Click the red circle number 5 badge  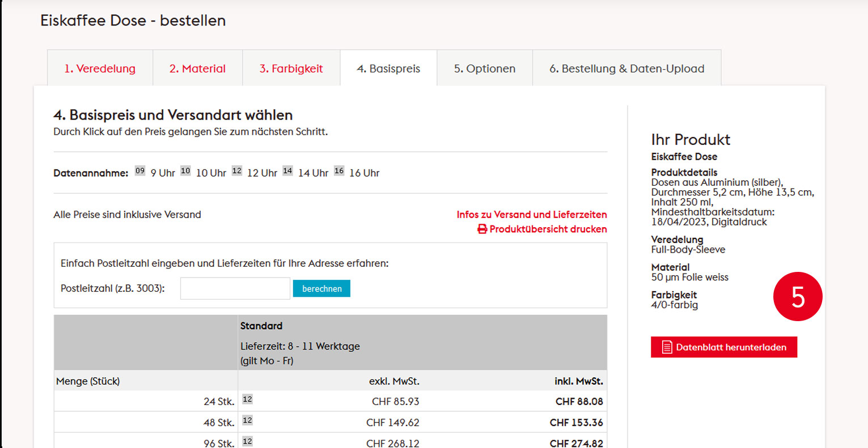[797, 297]
